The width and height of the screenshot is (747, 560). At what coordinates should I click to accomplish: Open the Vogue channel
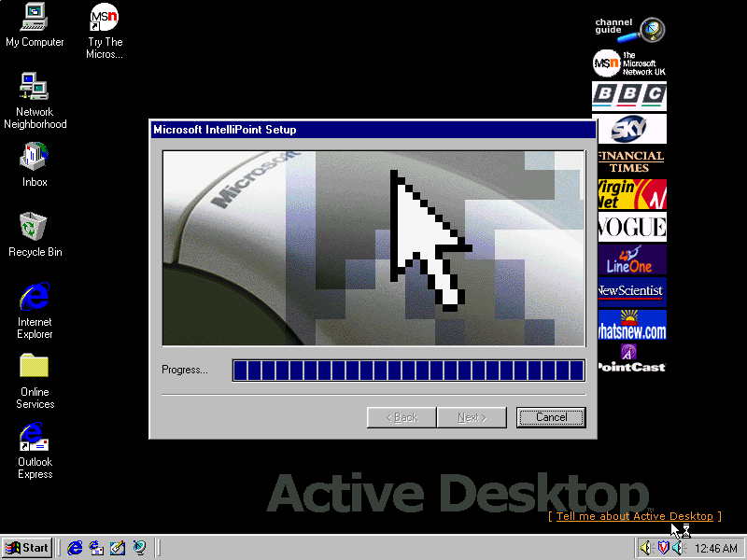pos(629,227)
